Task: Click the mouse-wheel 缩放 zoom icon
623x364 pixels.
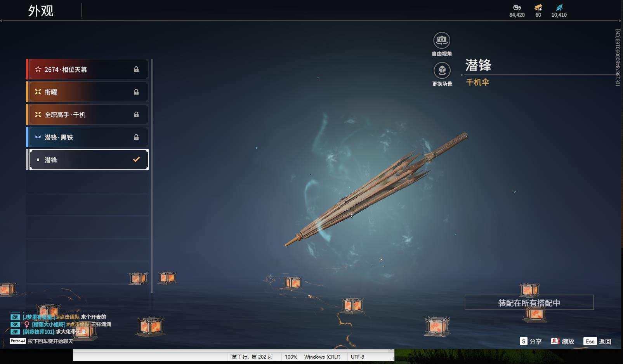Action: pos(555,341)
